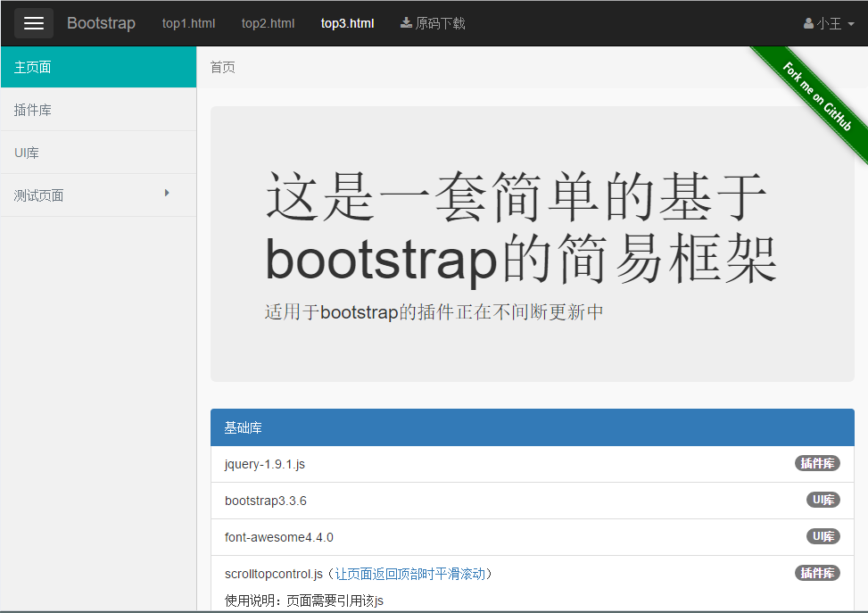Click the UI库 badge on the font-awesome4.4.0 row
868x613 pixels.
tap(823, 536)
